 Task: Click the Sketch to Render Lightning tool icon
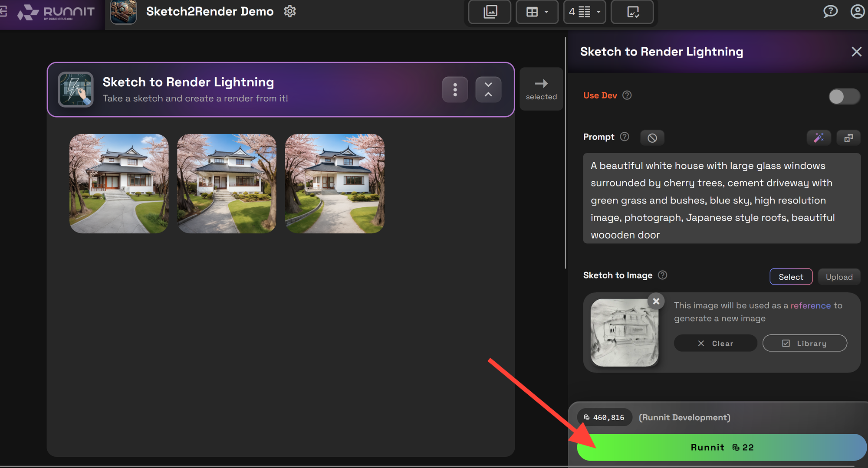point(76,89)
